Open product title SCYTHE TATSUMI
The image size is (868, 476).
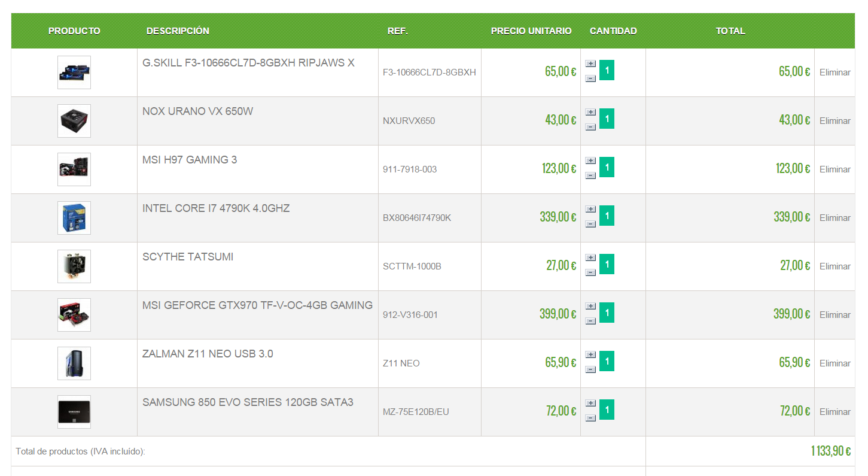coord(188,257)
